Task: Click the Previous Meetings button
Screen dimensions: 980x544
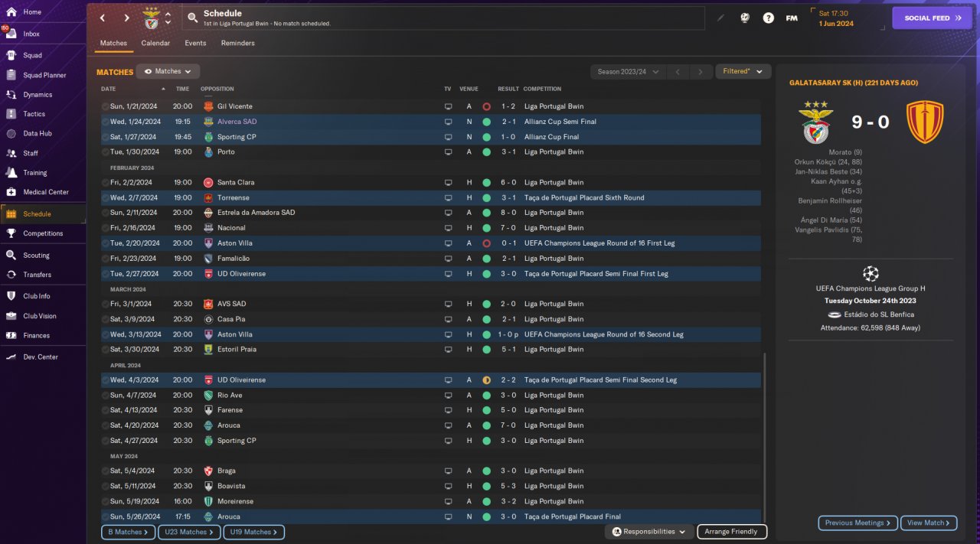Action: pos(858,523)
